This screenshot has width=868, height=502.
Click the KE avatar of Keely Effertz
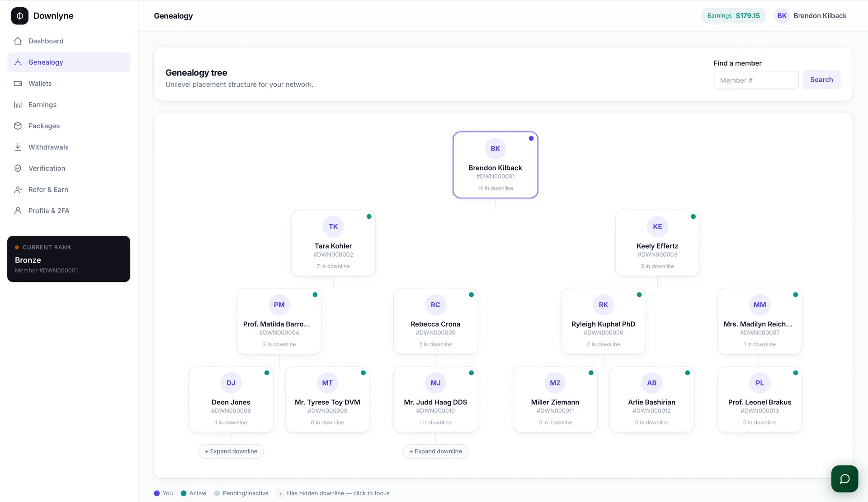tap(657, 227)
